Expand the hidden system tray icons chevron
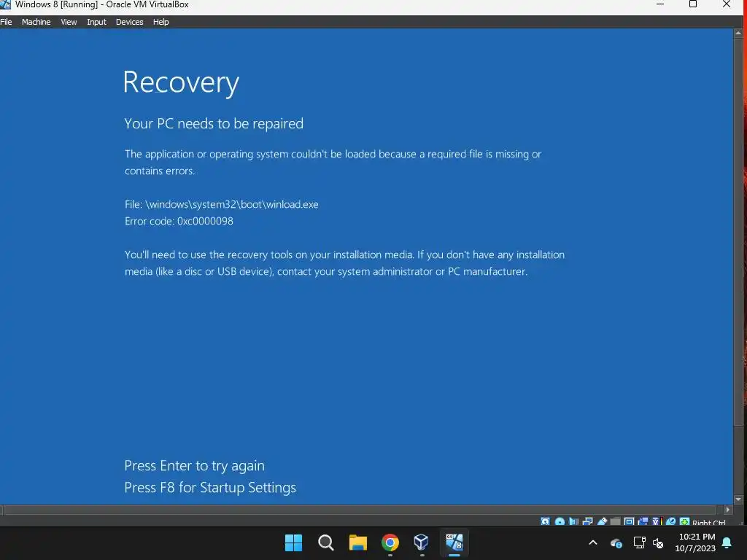This screenshot has height=560, width=747. [x=593, y=542]
